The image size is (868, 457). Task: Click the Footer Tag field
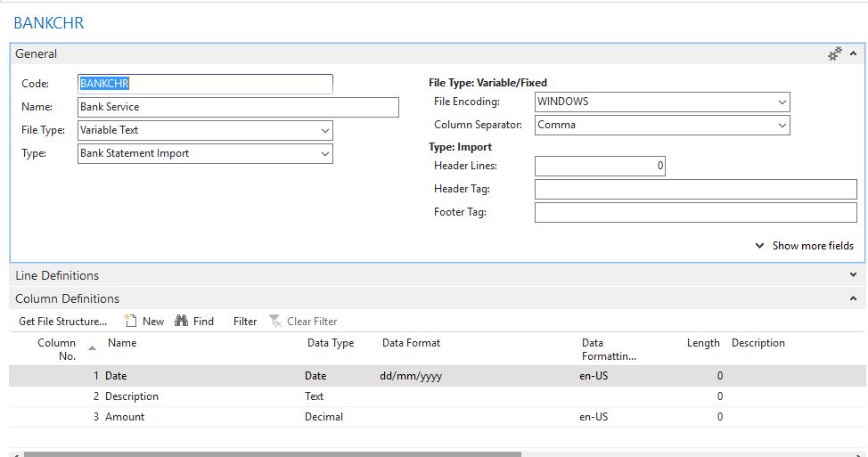pos(696,212)
